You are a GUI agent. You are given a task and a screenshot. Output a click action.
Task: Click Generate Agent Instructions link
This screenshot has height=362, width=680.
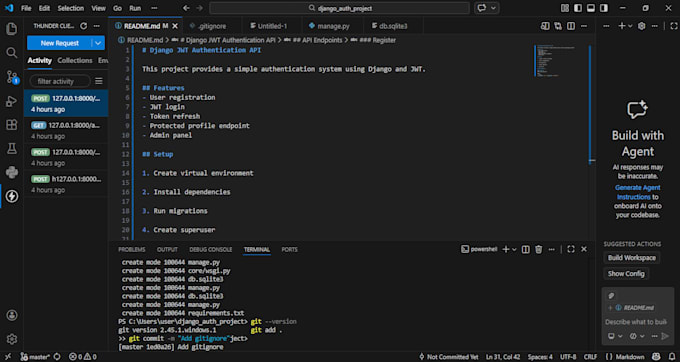[x=638, y=192]
